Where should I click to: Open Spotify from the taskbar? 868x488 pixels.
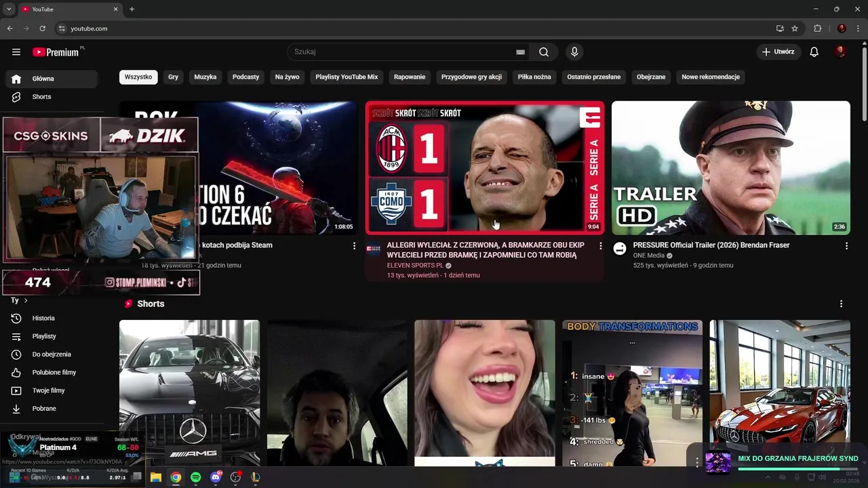[195, 477]
